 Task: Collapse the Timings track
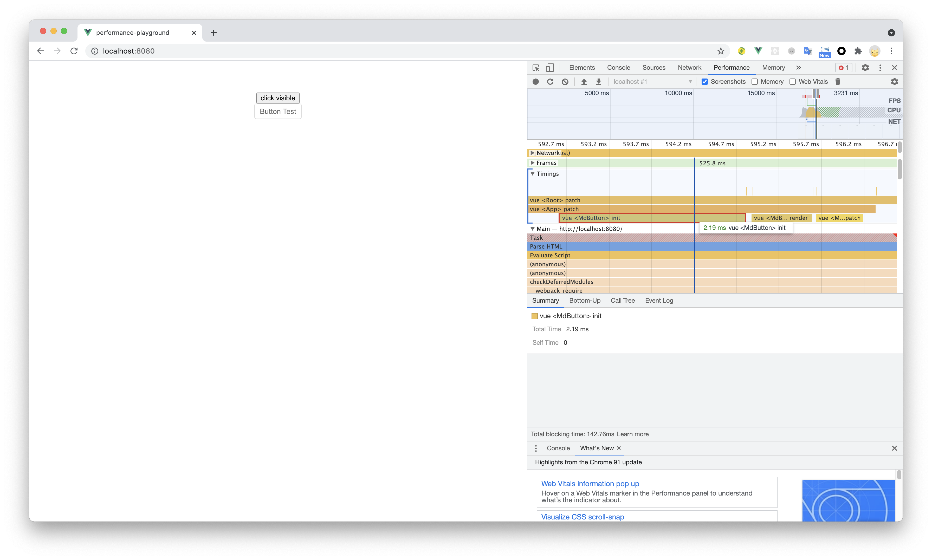tap(532, 174)
